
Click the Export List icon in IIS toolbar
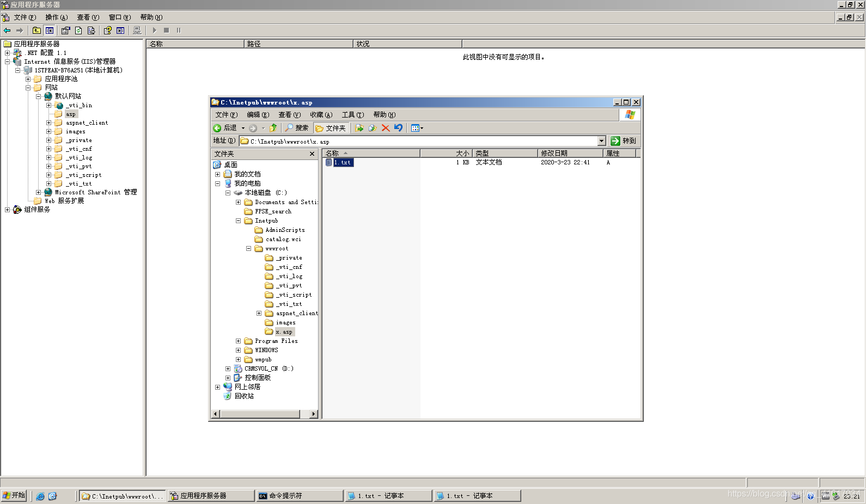coord(91,30)
